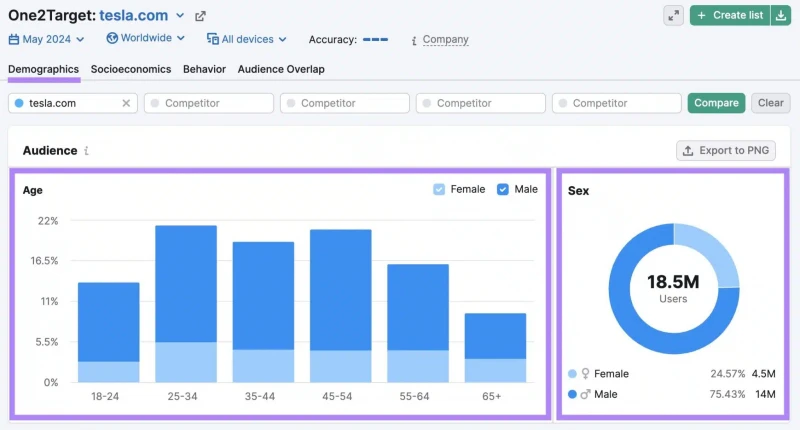Click the 18-24 age bar

tap(109, 333)
